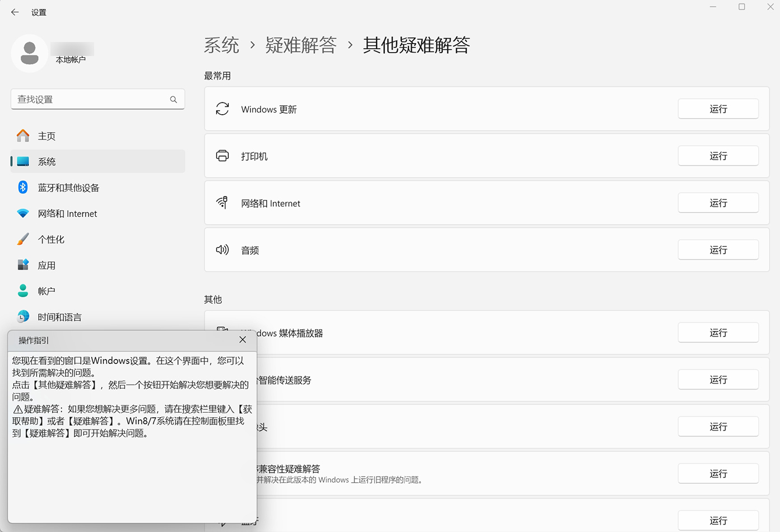Screen dimensions: 780x532
Task: Click the 个性化 brush icon in sidebar
Action: [22, 239]
